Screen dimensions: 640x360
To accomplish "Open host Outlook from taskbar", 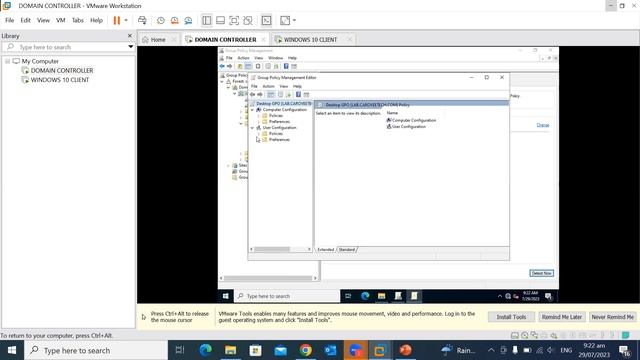I will click(x=330, y=350).
